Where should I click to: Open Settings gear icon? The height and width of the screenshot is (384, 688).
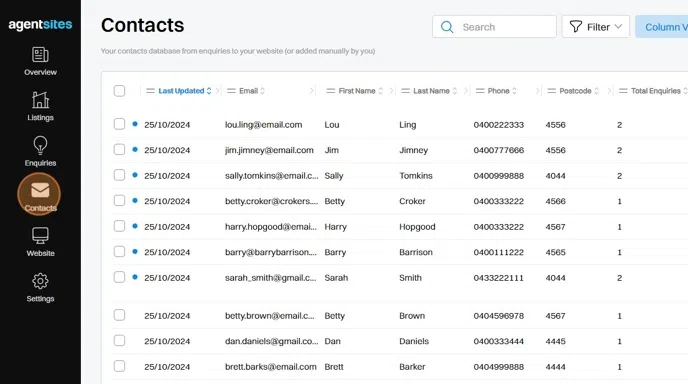click(40, 281)
